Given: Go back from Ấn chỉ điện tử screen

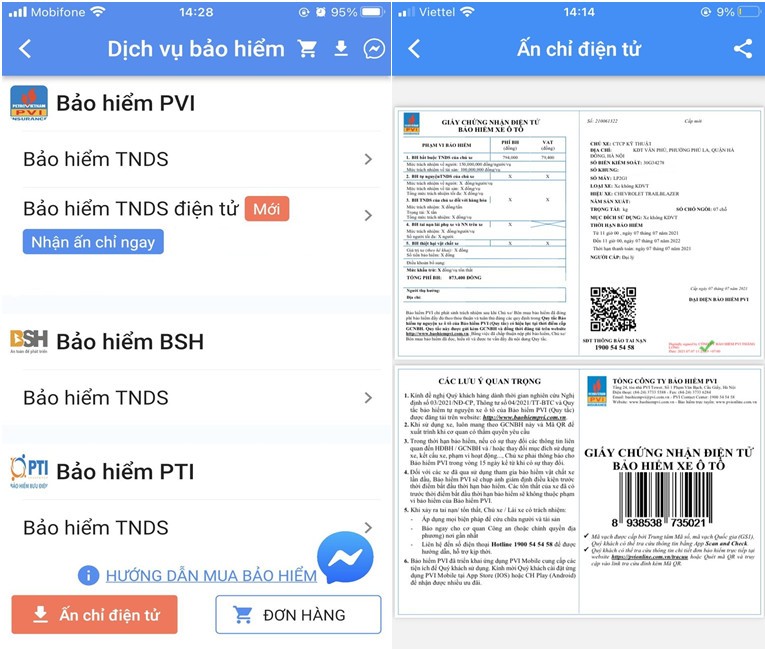Looking at the screenshot, I should coord(414,49).
